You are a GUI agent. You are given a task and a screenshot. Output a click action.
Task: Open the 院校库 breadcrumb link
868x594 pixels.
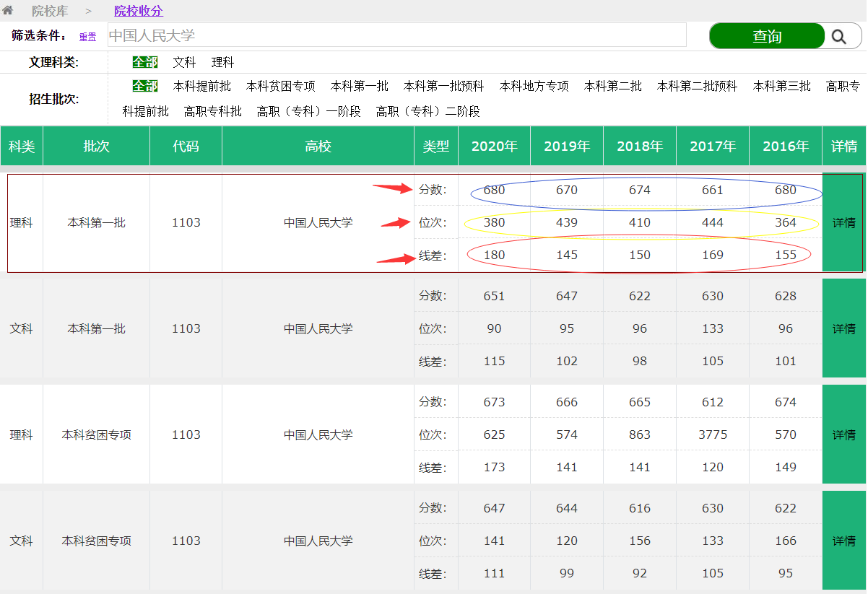(50, 11)
